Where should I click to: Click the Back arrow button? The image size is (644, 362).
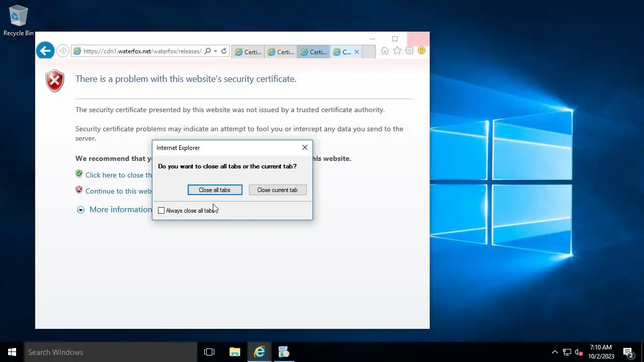[x=45, y=50]
